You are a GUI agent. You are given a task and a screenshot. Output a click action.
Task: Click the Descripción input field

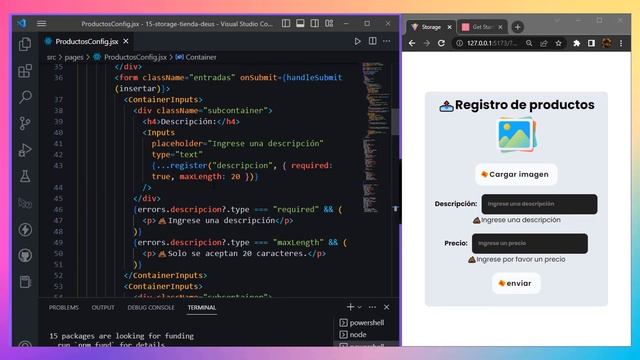539,204
